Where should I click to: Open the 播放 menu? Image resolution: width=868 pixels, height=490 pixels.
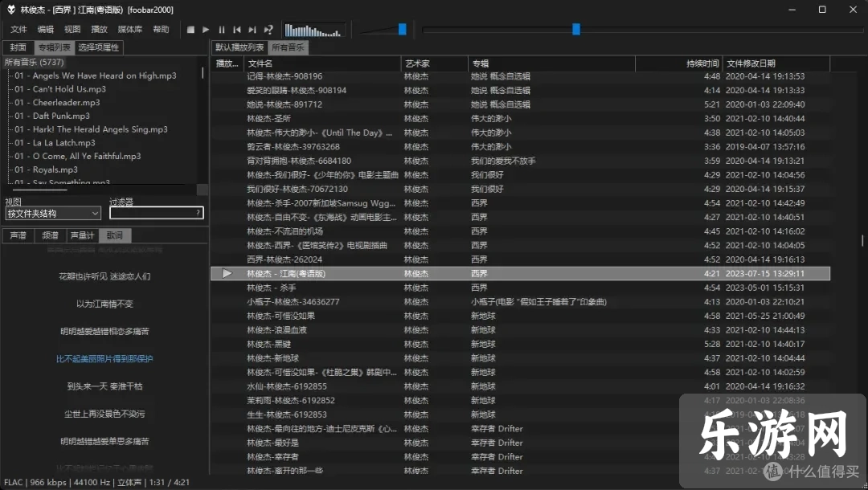[x=99, y=29]
